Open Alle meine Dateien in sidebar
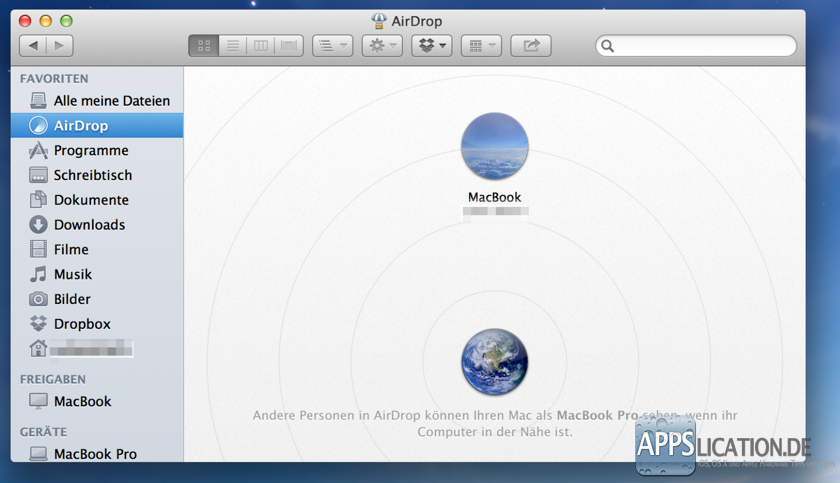The image size is (840, 483). tap(97, 101)
